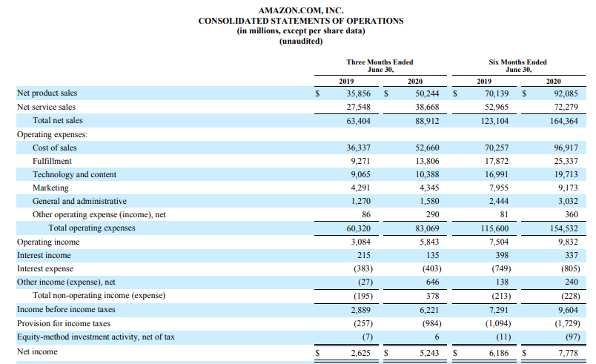Click total net sales value 123,104
The height and width of the screenshot is (364, 596).
tap(494, 121)
